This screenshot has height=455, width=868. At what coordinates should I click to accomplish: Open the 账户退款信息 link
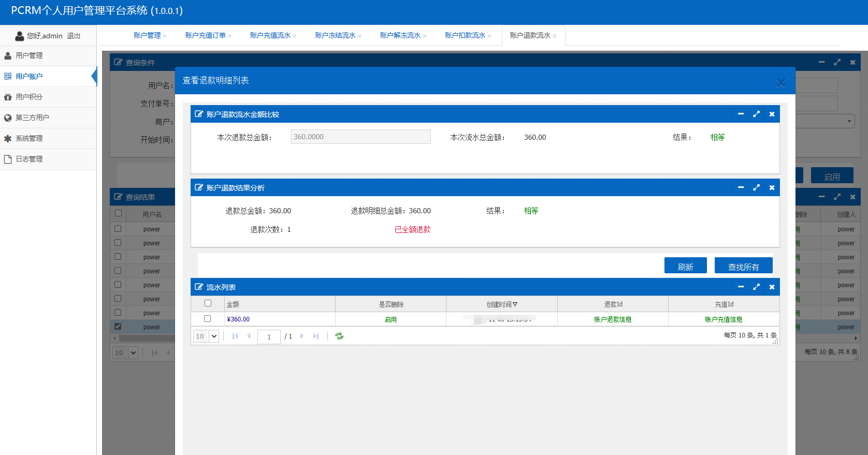click(x=613, y=319)
